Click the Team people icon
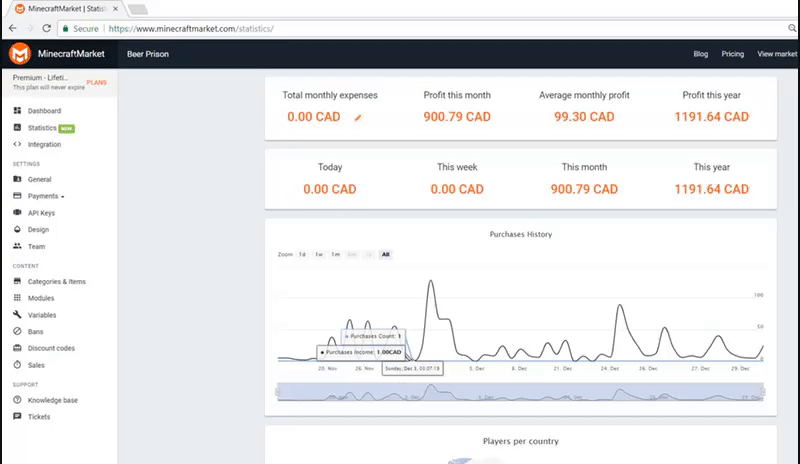This screenshot has width=800, height=464. pos(17,246)
